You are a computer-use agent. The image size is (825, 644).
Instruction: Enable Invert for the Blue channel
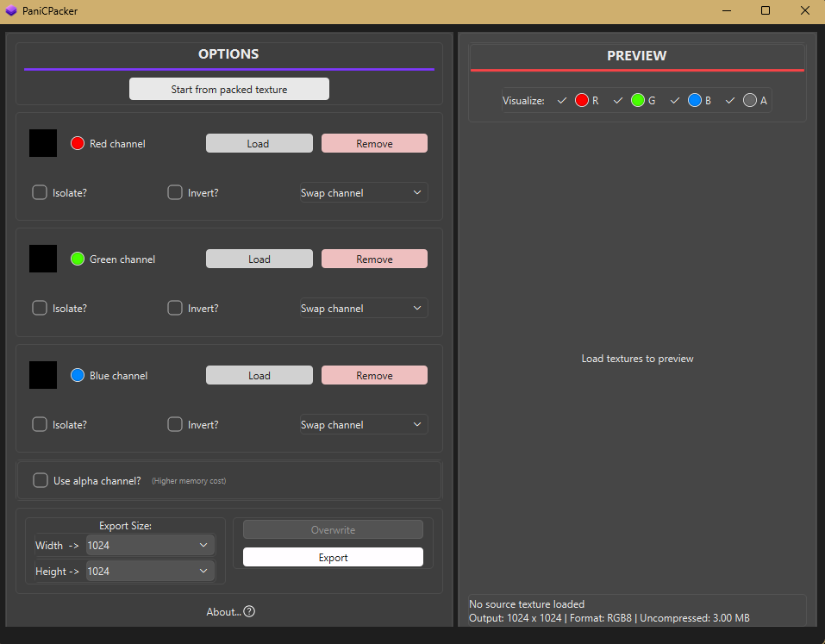(x=175, y=424)
